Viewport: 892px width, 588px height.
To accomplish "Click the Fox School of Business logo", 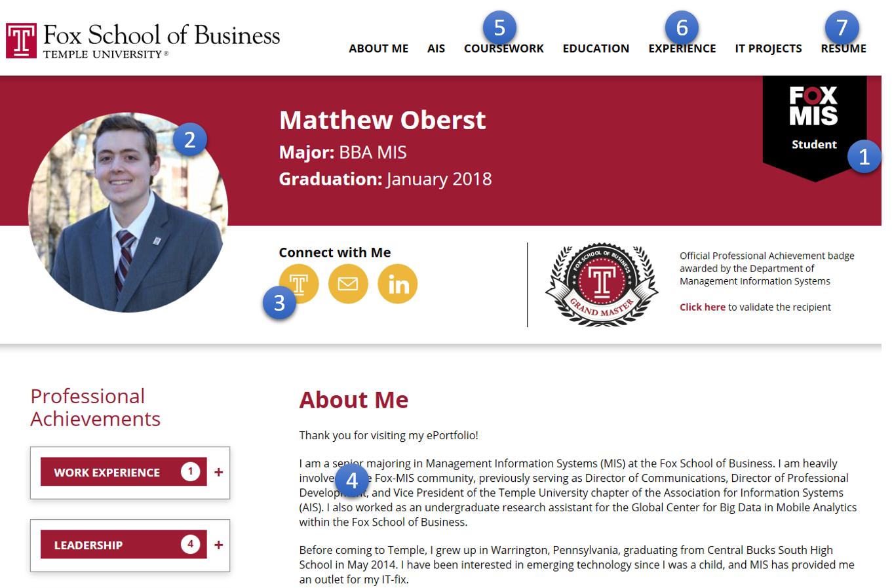I will 143,41.
